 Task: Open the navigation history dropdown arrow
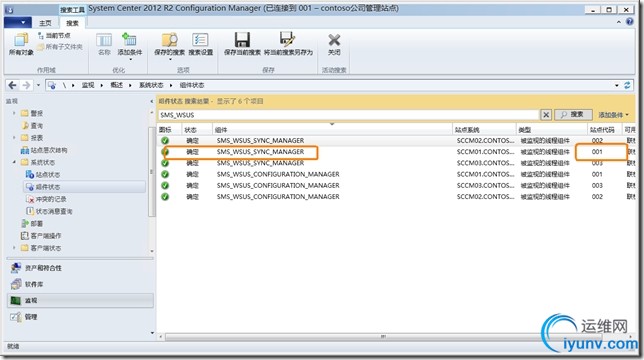38,85
